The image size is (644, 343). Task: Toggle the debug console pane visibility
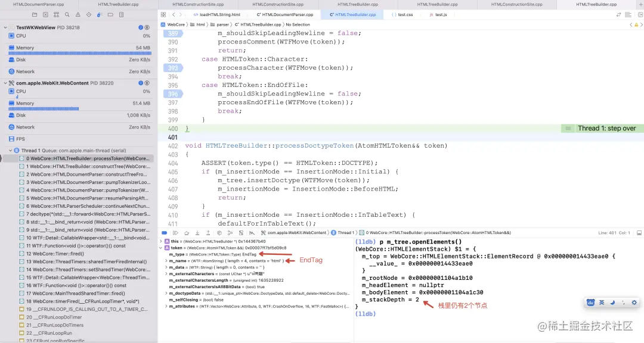coord(639,233)
